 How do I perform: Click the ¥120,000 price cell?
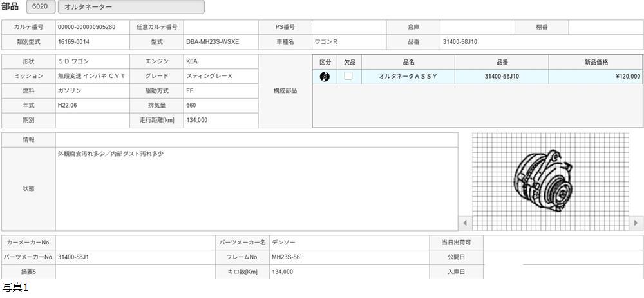[595, 77]
